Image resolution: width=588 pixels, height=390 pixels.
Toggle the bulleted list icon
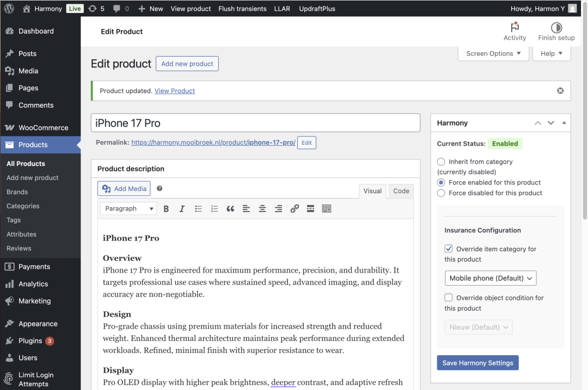(198, 209)
